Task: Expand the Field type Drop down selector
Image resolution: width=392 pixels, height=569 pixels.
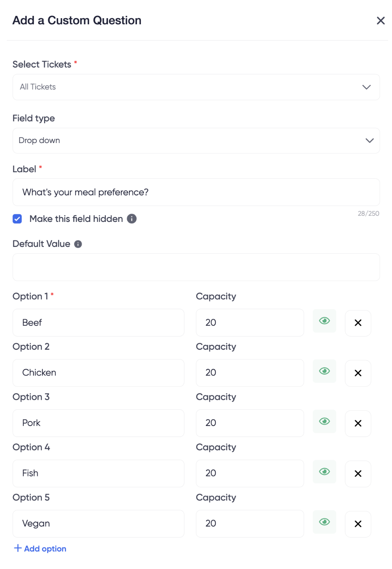Action: pyautogui.click(x=196, y=141)
